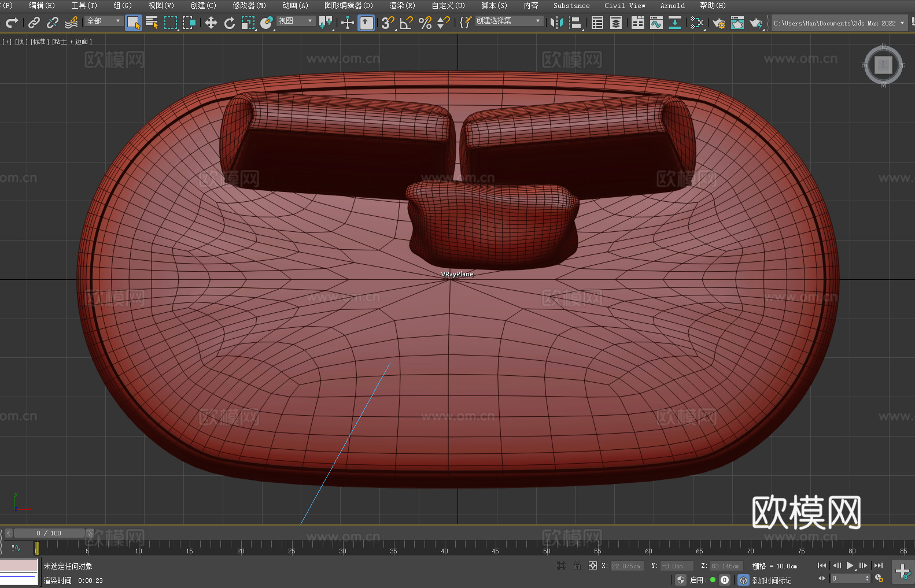Toggle the Layer Explorer

[x=616, y=23]
